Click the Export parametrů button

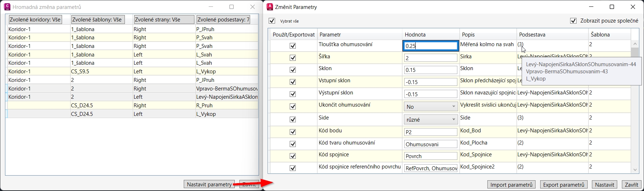[564, 185]
